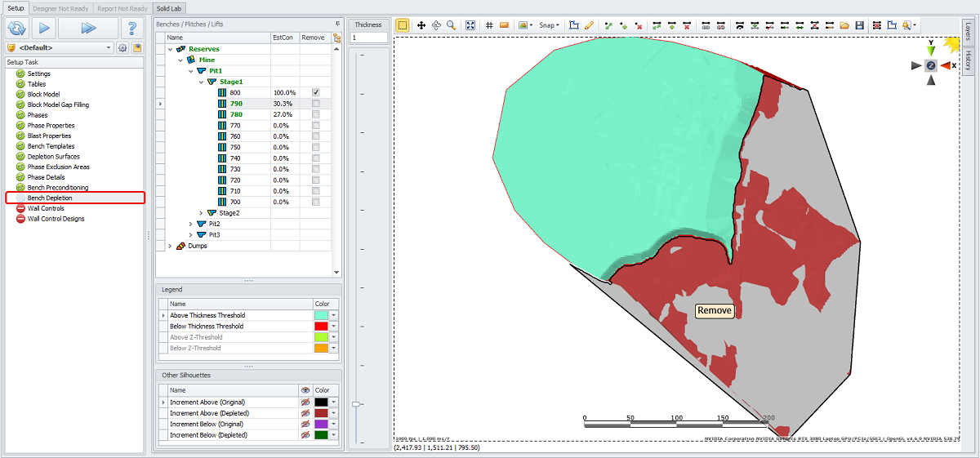Switch to the Solid Lab tab
The image size is (980, 458).
tap(170, 8)
